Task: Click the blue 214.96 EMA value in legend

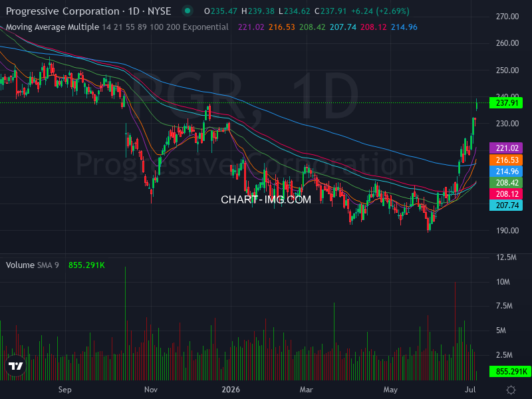Action: 404,27
